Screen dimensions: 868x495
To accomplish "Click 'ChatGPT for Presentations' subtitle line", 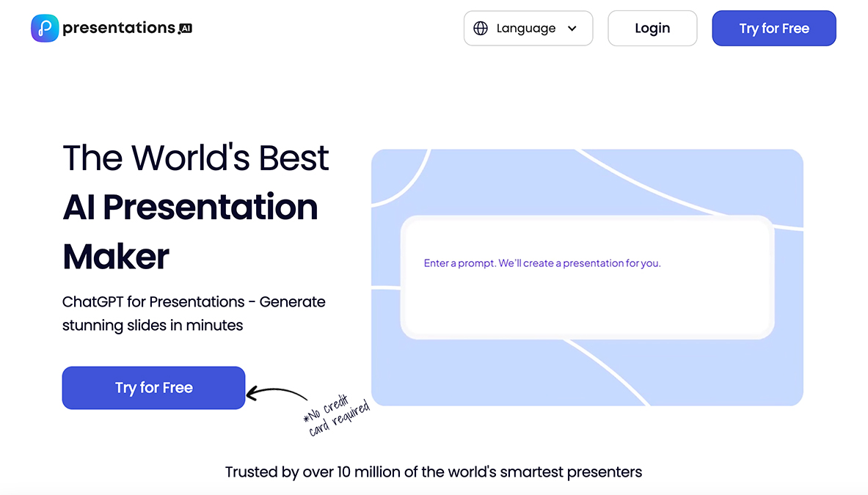I will (194, 302).
